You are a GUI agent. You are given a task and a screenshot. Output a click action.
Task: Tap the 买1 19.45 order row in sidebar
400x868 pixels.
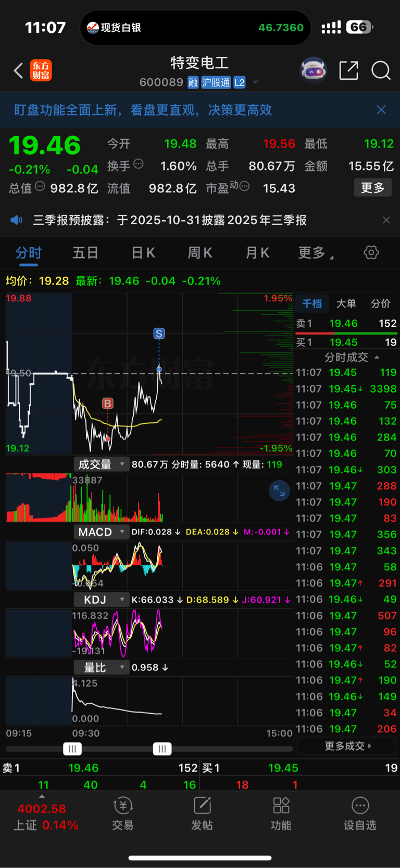pyautogui.click(x=346, y=343)
